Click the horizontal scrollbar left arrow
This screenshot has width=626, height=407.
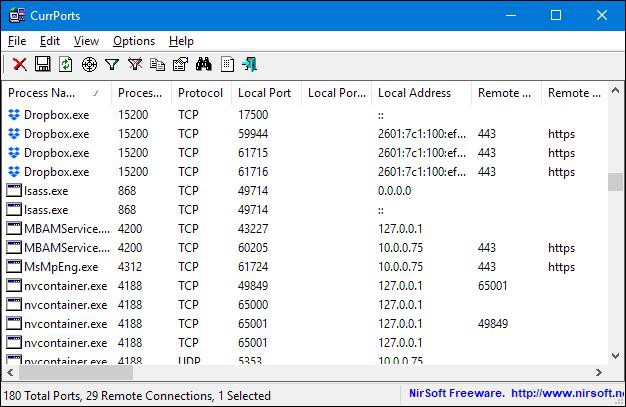(10, 372)
